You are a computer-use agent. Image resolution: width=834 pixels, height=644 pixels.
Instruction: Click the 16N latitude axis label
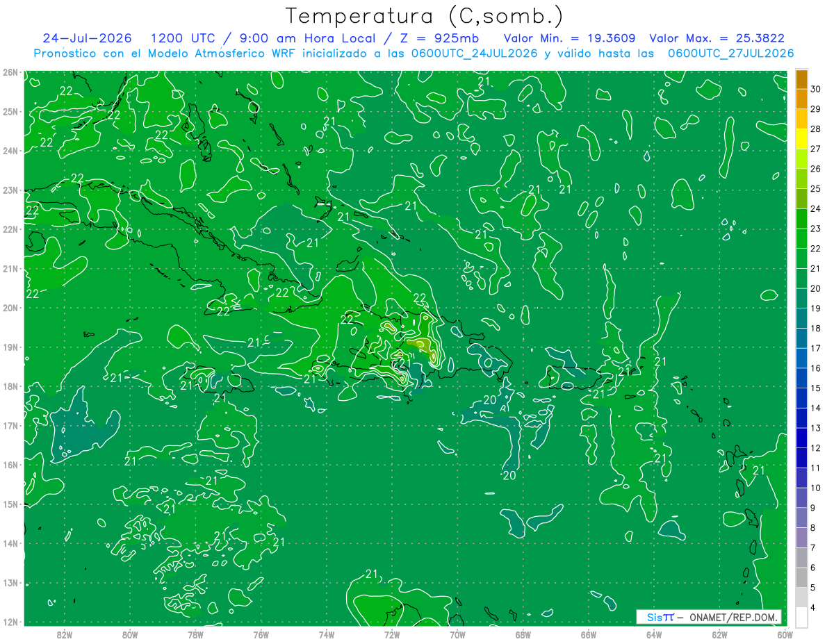click(x=10, y=465)
